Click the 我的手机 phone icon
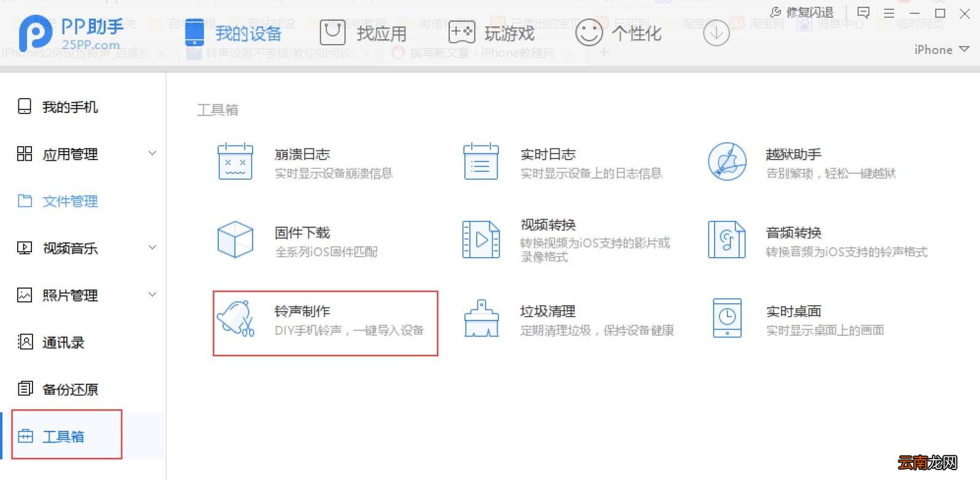The height and width of the screenshot is (480, 980). [25, 107]
